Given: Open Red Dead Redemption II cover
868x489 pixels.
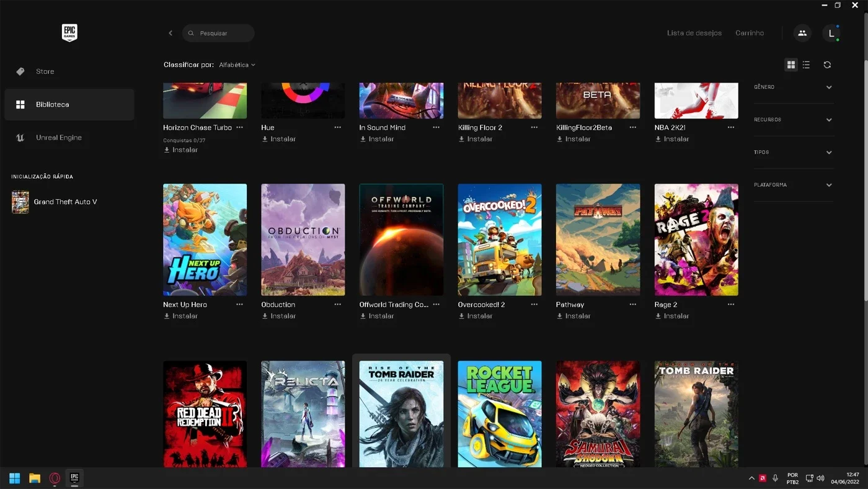Looking at the screenshot, I should click(205, 414).
